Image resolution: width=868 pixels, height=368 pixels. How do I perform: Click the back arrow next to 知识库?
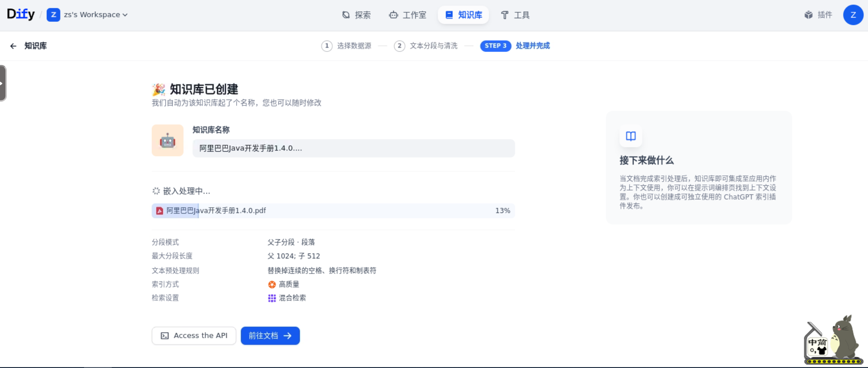coord(13,46)
